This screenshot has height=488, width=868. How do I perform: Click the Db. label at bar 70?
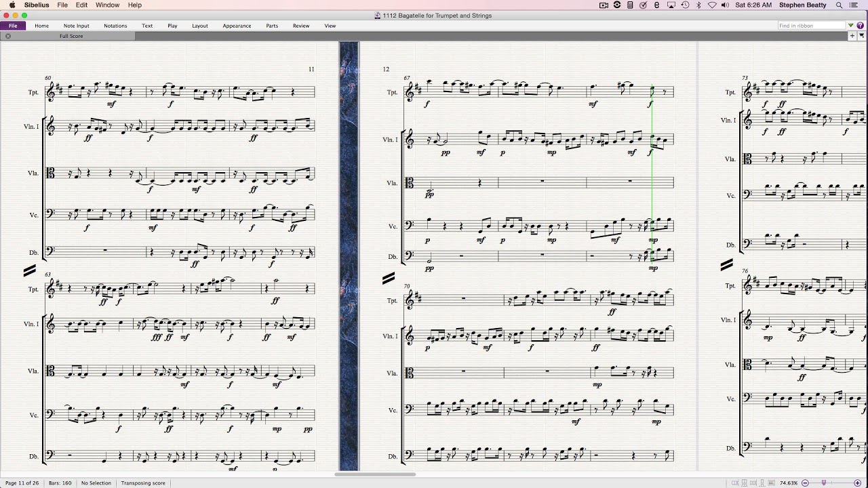(x=393, y=456)
